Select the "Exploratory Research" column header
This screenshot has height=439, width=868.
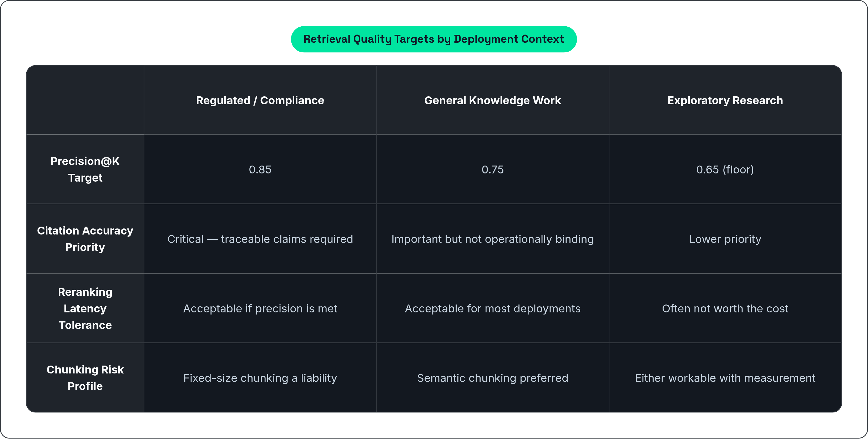725,101
